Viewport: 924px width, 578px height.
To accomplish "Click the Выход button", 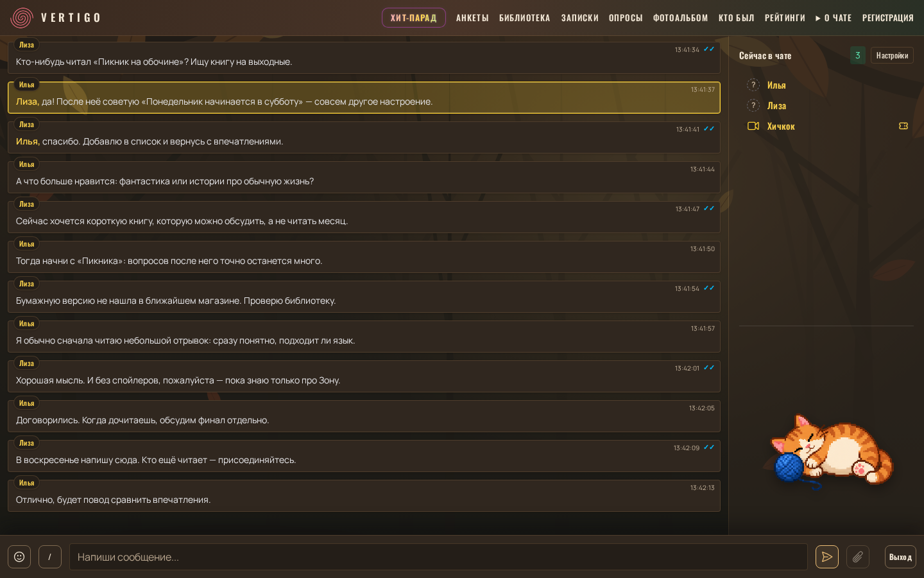I will click(x=900, y=557).
